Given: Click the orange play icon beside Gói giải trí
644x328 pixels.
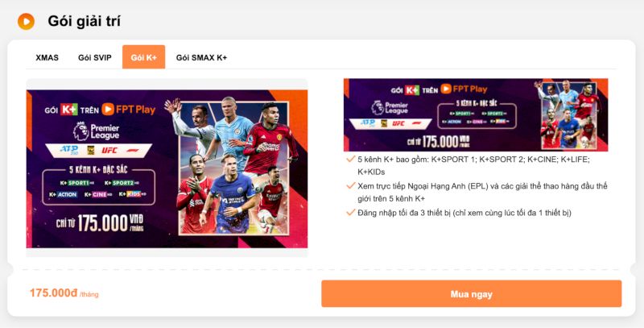Looking at the screenshot, I should pos(26,22).
